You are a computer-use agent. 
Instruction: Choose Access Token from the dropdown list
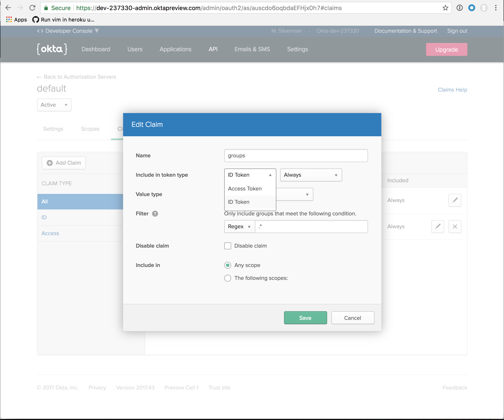pyautogui.click(x=245, y=189)
